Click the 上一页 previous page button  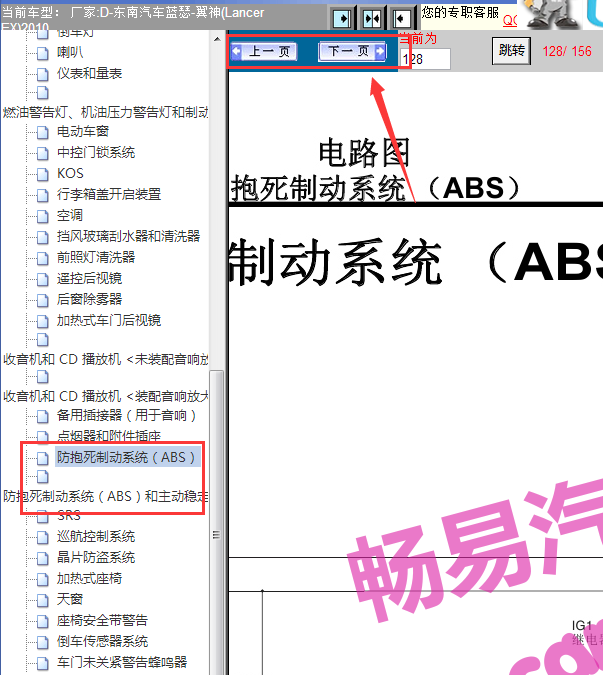tap(264, 52)
